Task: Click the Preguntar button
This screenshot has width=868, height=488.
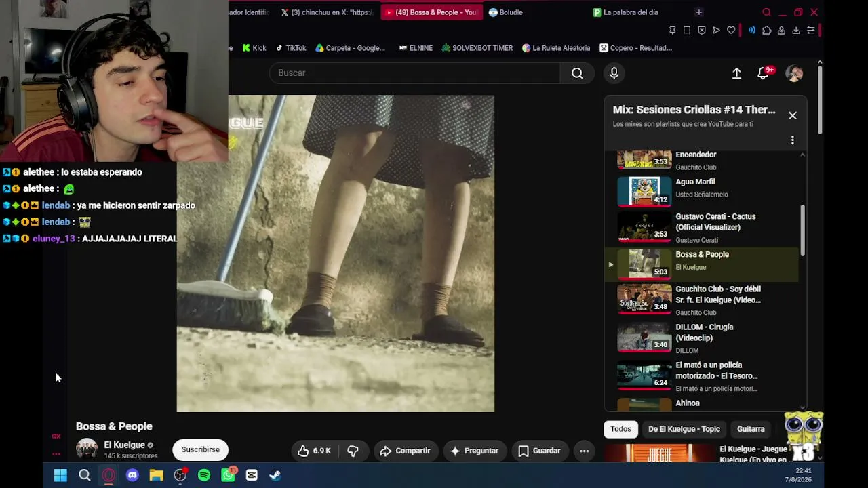Action: (x=474, y=451)
